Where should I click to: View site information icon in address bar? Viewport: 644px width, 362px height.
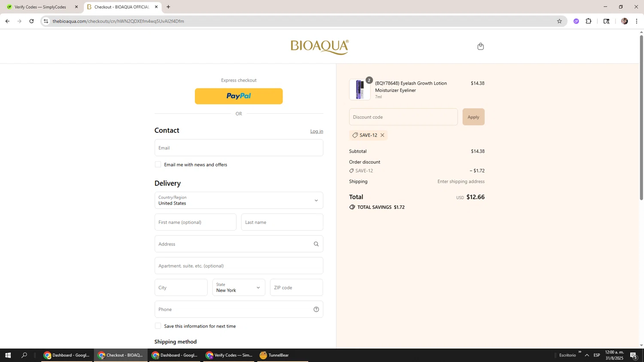(x=46, y=21)
